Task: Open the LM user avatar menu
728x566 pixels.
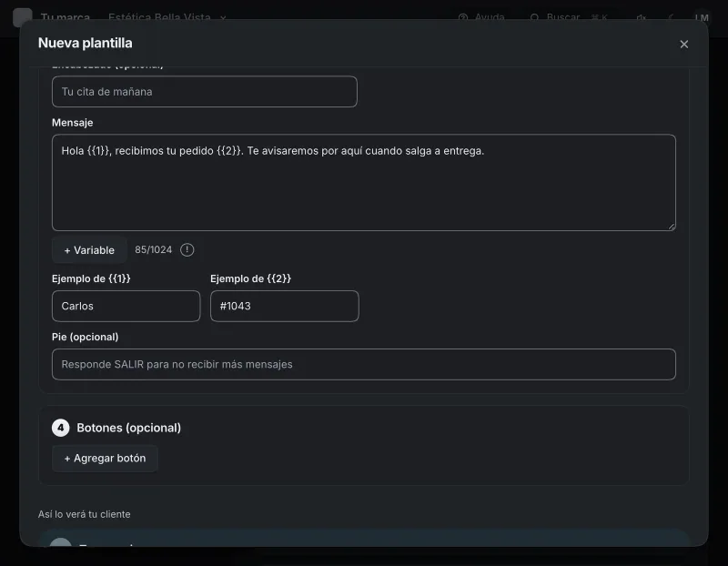Action: (702, 17)
